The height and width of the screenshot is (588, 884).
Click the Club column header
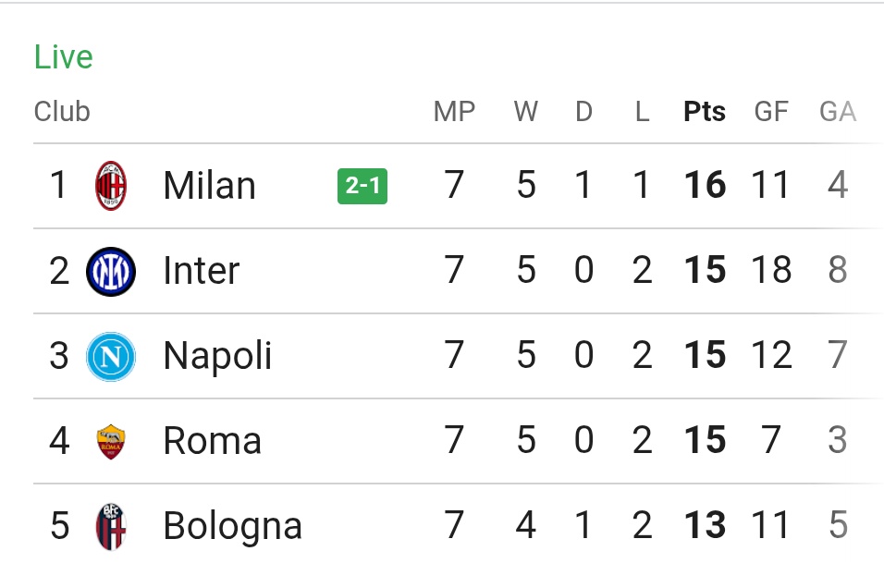coord(62,111)
